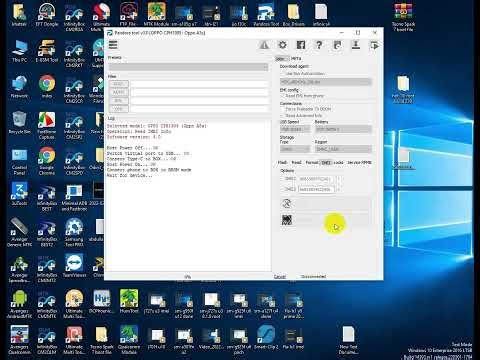
Task: Switch to the Format tab
Action: point(312,162)
